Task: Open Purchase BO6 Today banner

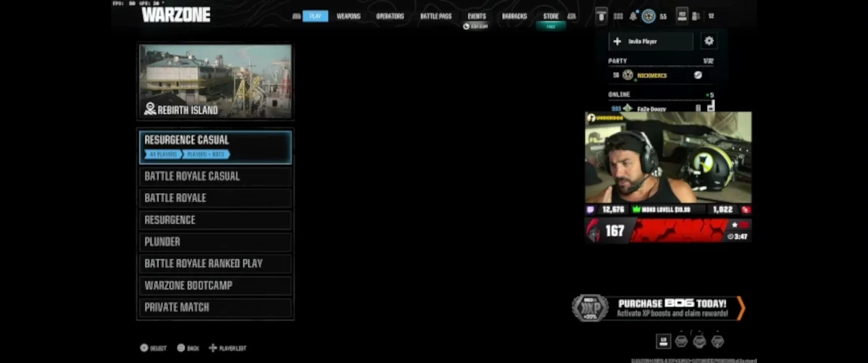Action: click(659, 308)
